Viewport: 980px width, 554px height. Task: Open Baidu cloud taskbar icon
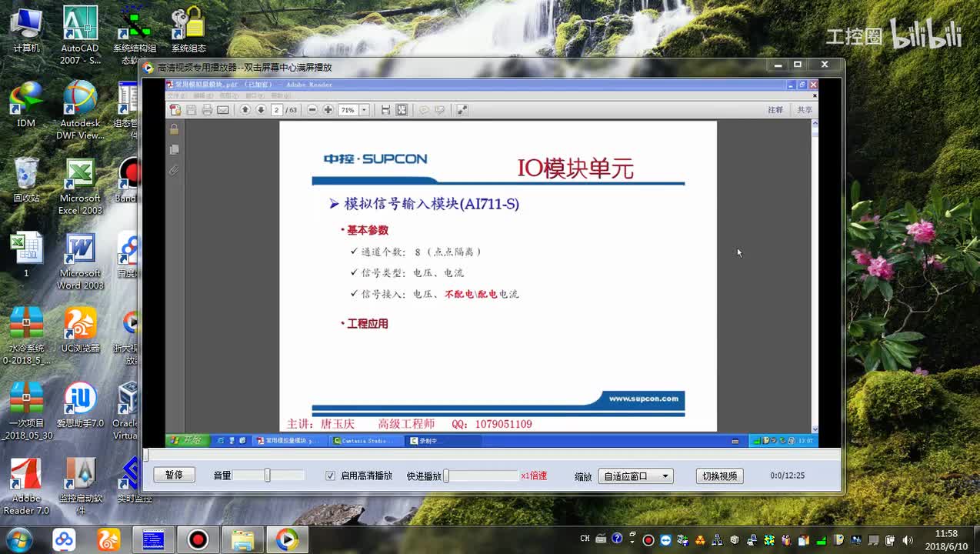[x=64, y=539]
